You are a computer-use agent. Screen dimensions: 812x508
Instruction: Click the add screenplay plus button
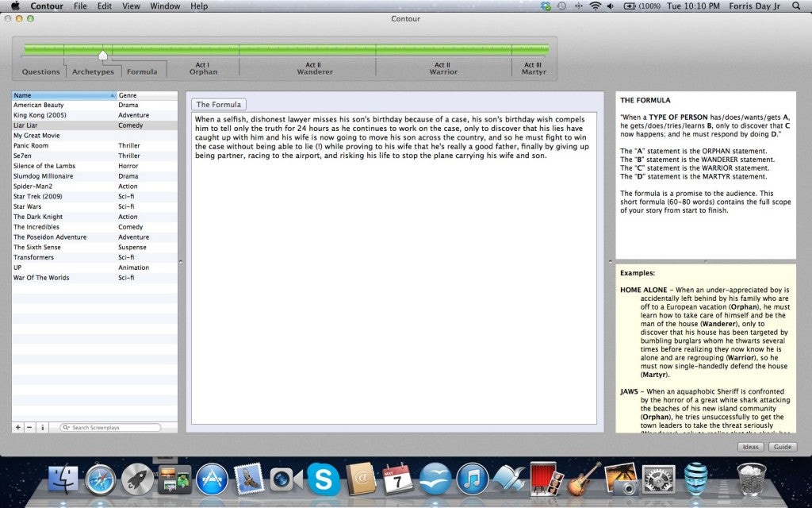(18, 428)
